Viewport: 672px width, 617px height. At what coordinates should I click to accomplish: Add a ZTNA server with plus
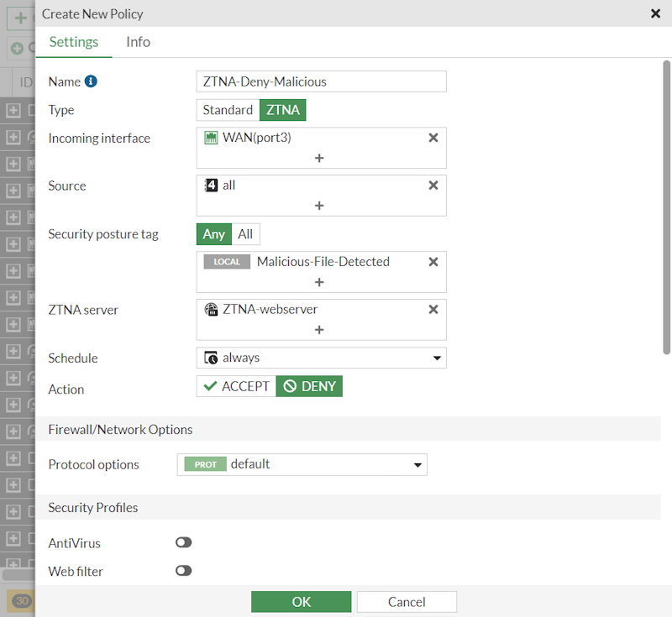pyautogui.click(x=319, y=330)
